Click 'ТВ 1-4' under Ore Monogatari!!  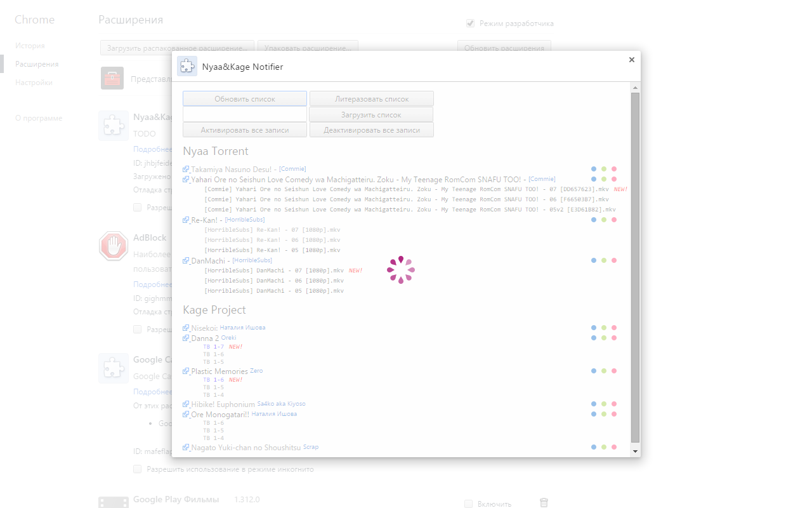tap(214, 438)
